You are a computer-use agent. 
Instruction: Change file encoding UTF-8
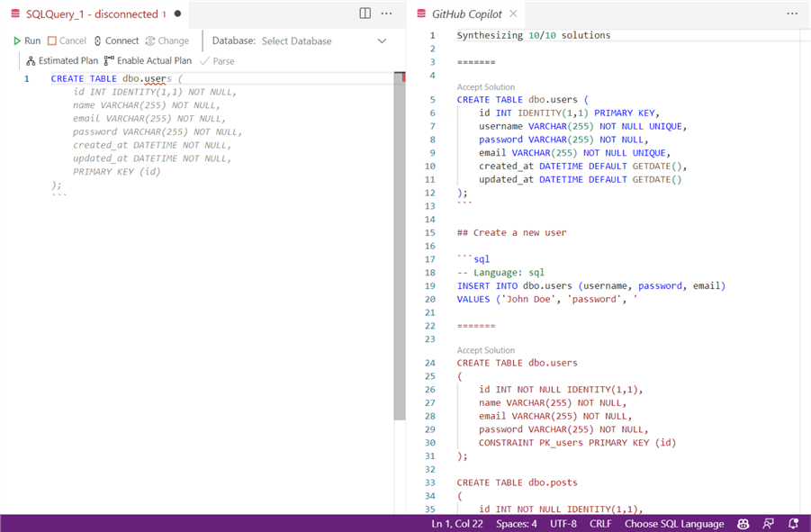click(x=563, y=524)
